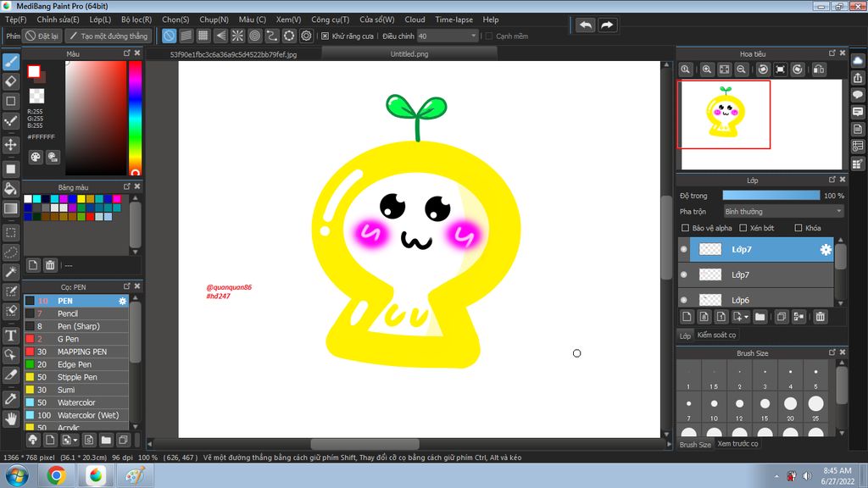
Task: Click the Tạo một đường thẳng button
Action: click(x=108, y=36)
